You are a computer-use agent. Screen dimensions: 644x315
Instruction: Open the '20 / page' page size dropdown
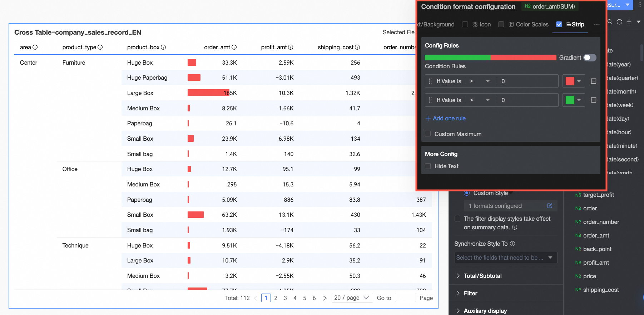(352, 298)
